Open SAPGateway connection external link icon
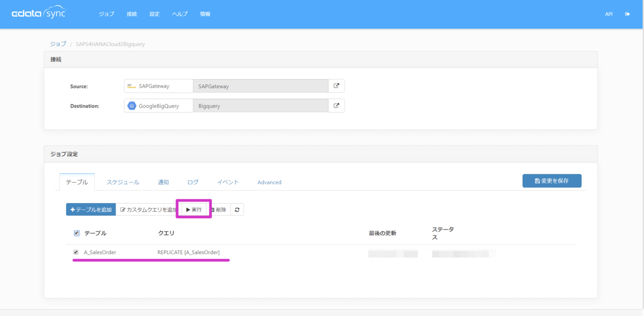 (x=336, y=86)
